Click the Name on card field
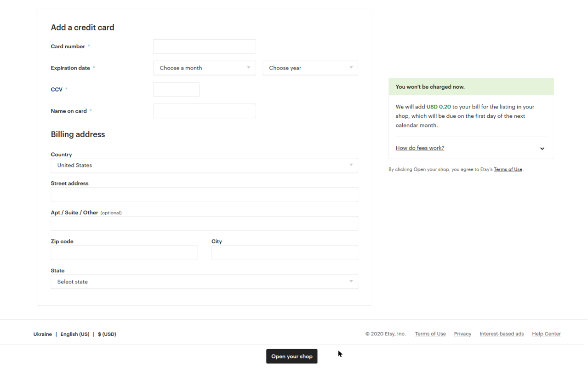The width and height of the screenshot is (588, 368). 204,111
